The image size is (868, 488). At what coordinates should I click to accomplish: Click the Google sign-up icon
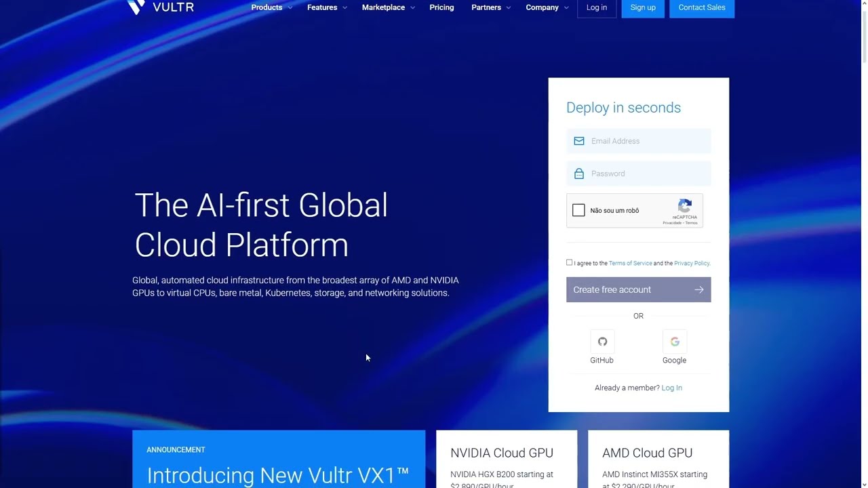(x=675, y=342)
